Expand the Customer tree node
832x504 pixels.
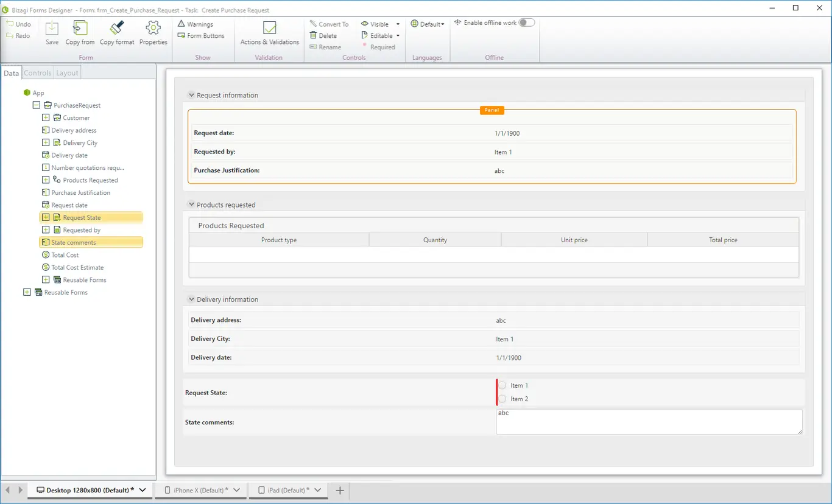click(x=46, y=117)
